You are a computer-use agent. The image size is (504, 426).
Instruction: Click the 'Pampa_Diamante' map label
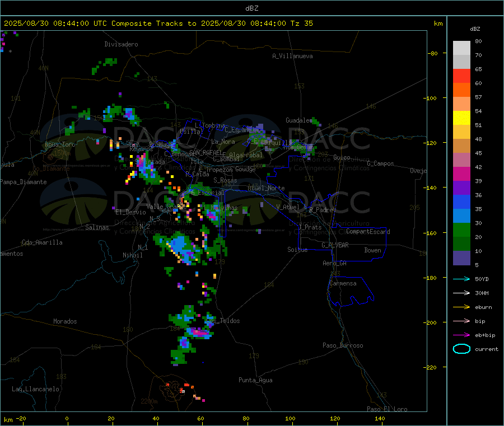24,182
